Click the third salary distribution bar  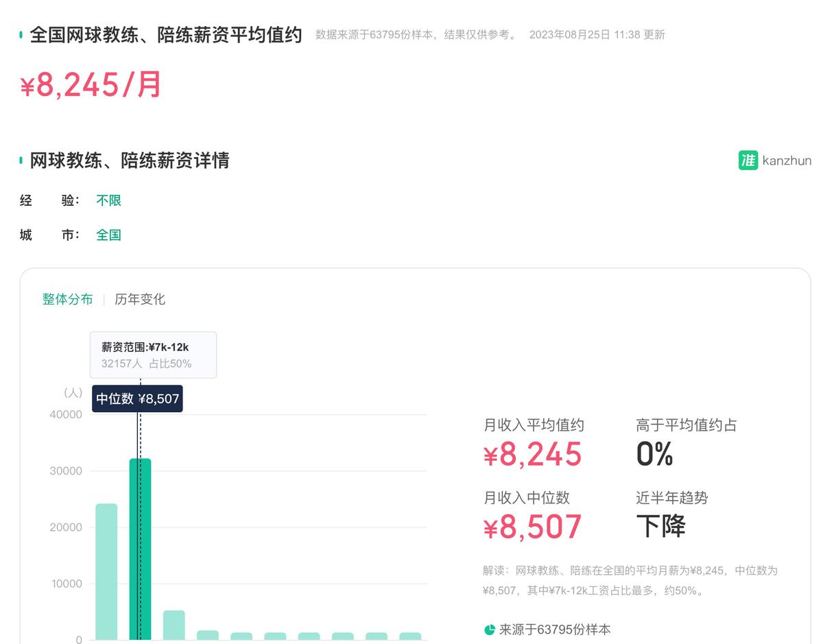coord(174,624)
